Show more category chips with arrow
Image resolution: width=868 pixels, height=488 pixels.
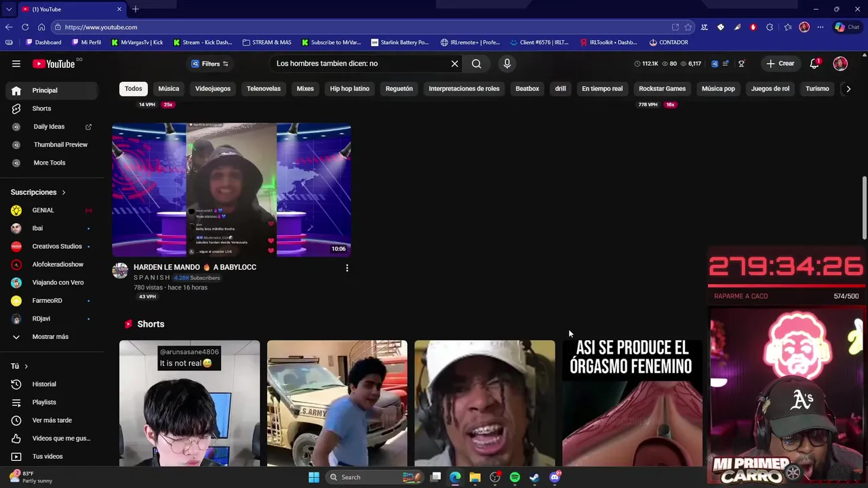click(x=848, y=89)
